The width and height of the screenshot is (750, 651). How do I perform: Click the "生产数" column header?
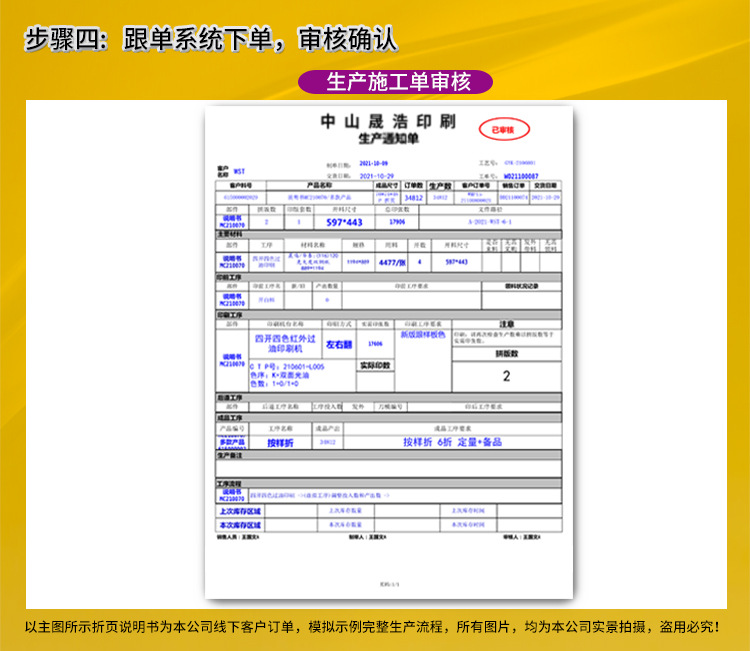pos(440,185)
